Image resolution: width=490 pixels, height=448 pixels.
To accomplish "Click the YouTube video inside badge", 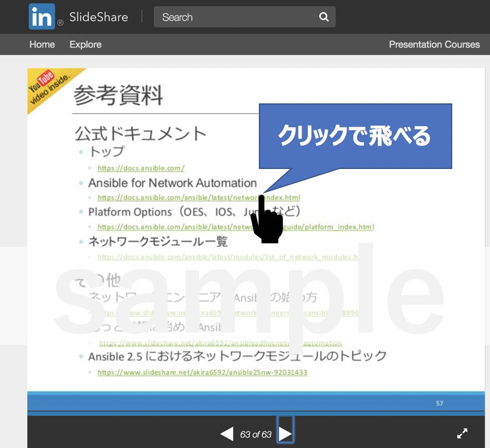I will 50,87.
